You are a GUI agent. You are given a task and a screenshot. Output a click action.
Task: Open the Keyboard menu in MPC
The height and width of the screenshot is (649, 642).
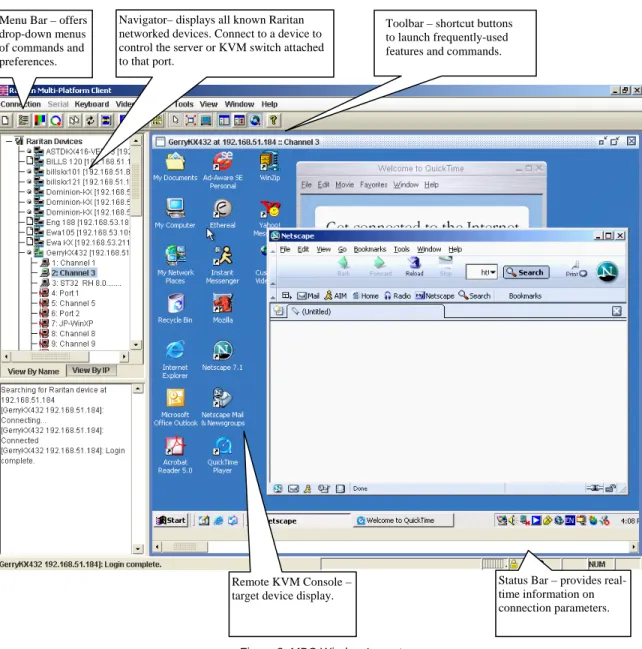point(91,104)
